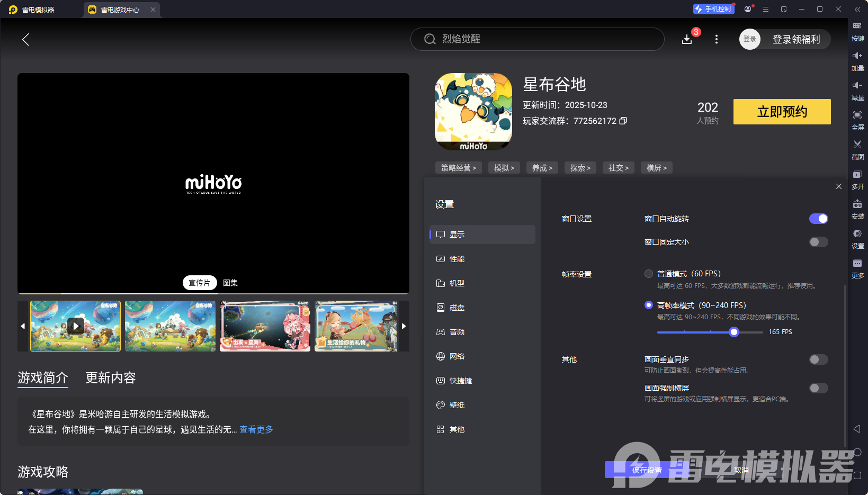Copy the 玩家交流群 group number
The height and width of the screenshot is (495, 868).
coord(623,121)
